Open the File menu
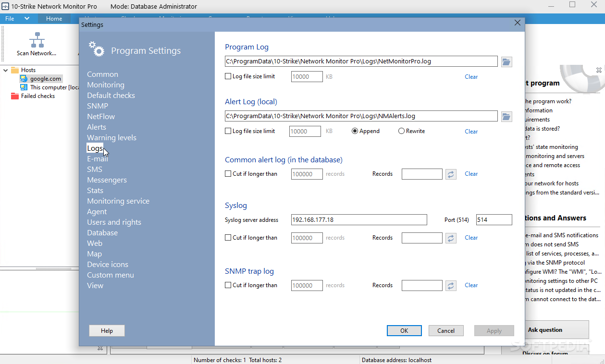 pos(10,19)
